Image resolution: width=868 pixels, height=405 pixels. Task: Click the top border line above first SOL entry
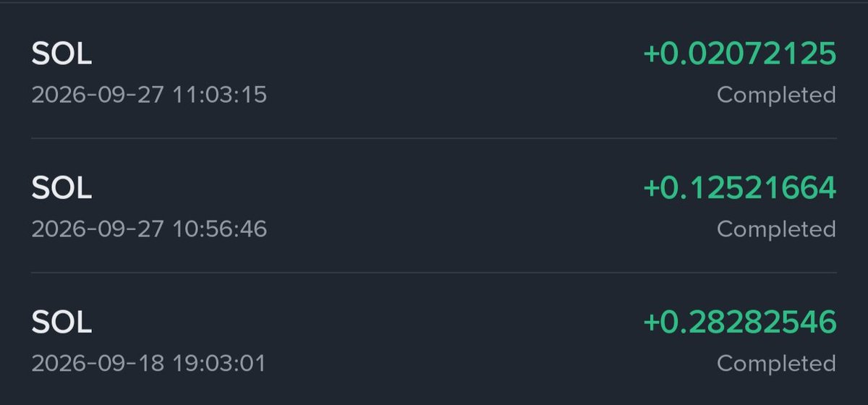coord(434,2)
